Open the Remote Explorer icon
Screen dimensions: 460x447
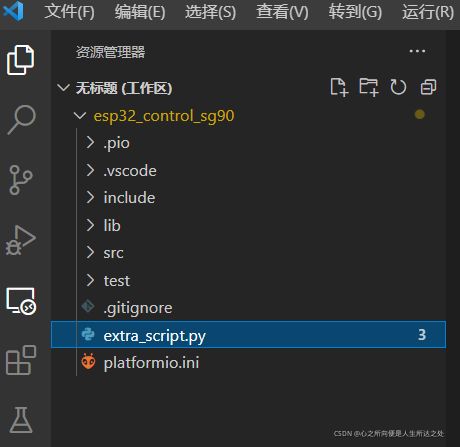21,301
